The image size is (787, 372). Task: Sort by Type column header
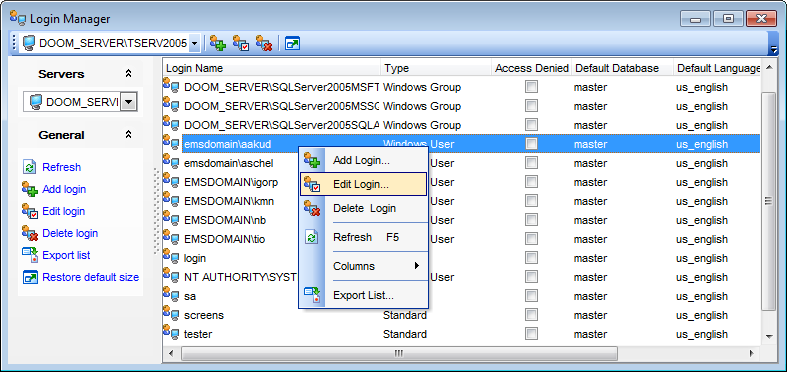pyautogui.click(x=436, y=68)
